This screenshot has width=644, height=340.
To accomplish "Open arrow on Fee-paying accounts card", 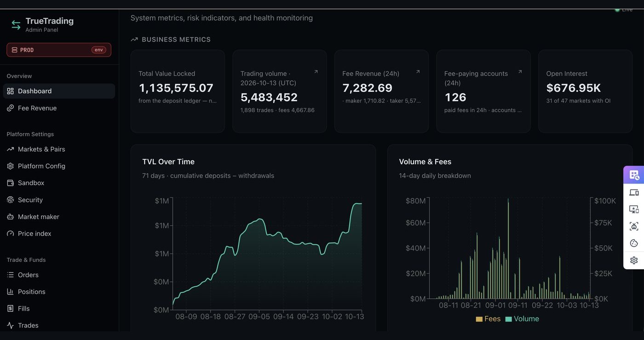I will click(520, 72).
